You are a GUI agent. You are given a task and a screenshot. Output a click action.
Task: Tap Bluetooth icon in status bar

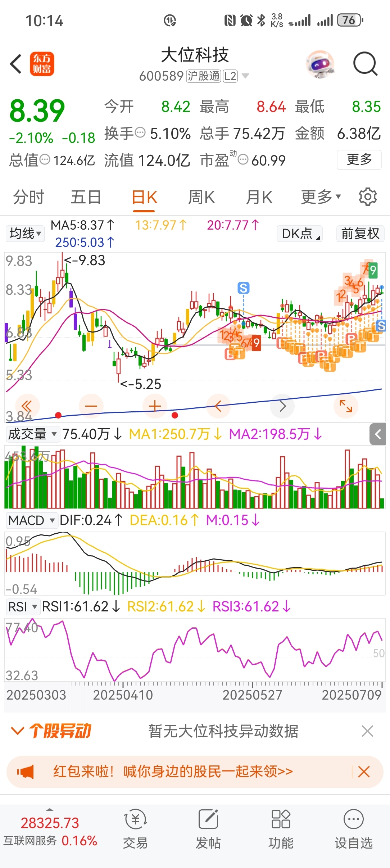coord(262,20)
